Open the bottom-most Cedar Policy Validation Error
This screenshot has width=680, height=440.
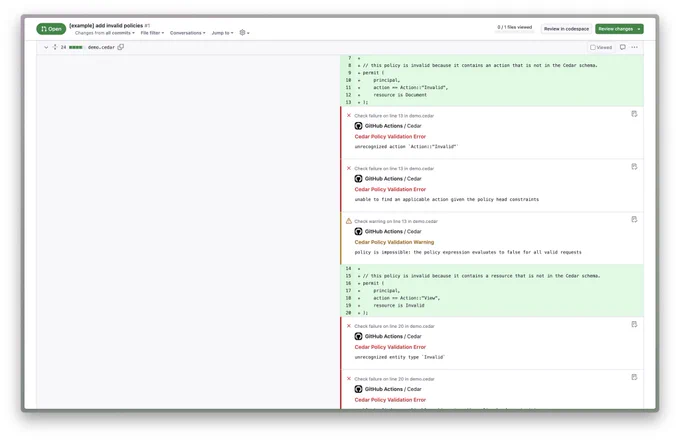point(390,400)
